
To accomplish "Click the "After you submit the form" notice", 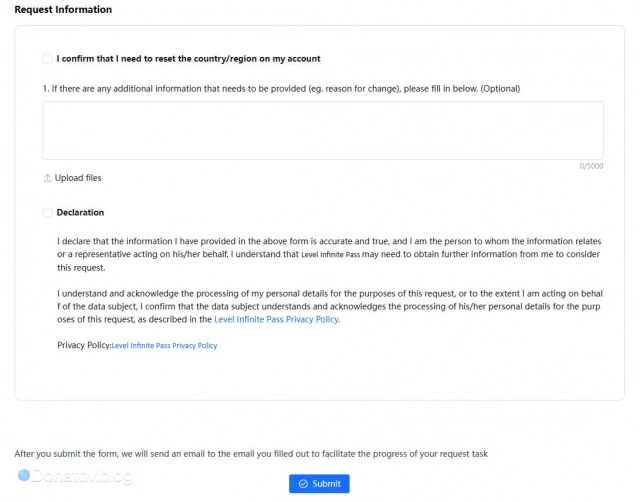I will pyautogui.click(x=251, y=454).
